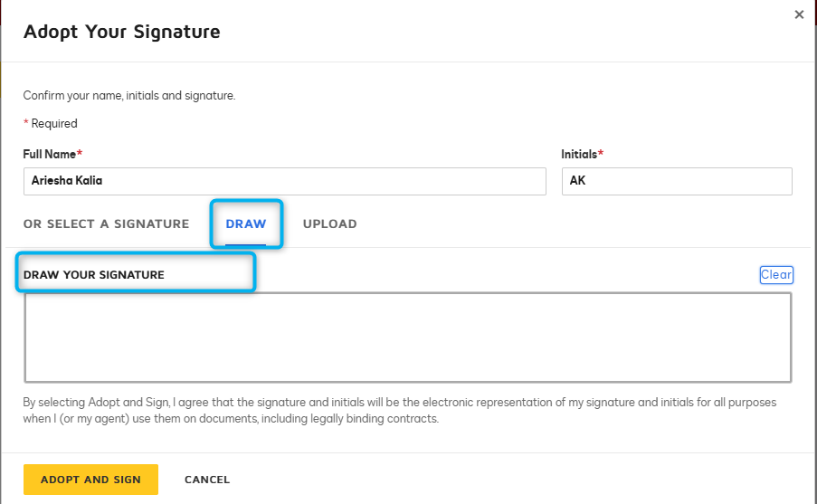Click the Adopt Your Signature title
The width and height of the screenshot is (817, 504).
click(x=122, y=32)
